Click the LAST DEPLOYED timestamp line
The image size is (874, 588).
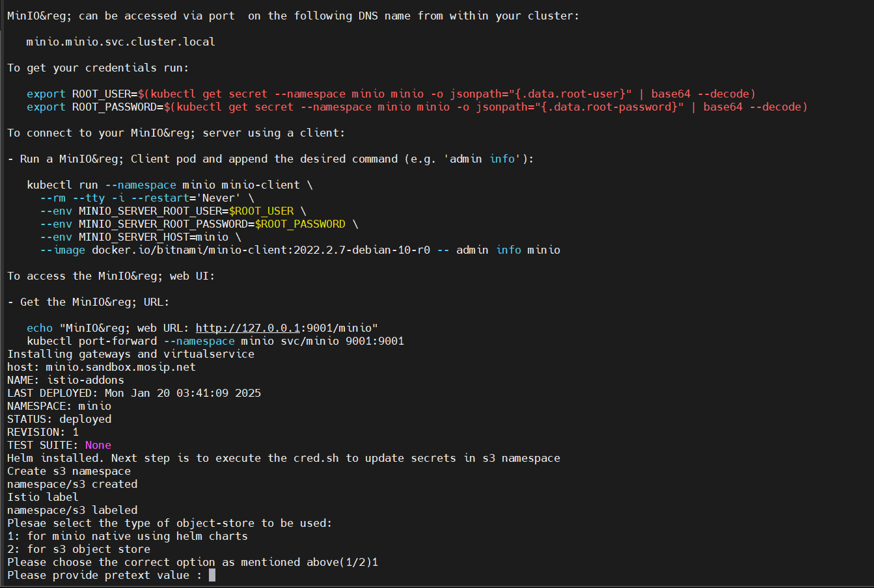tap(133, 393)
